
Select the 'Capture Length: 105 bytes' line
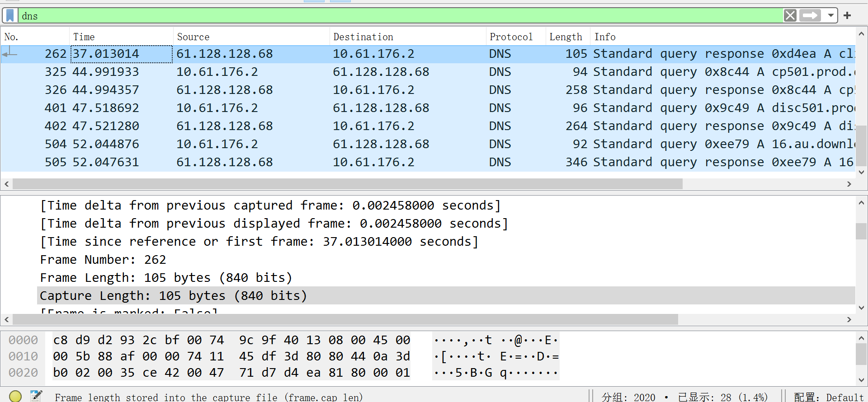click(x=446, y=296)
